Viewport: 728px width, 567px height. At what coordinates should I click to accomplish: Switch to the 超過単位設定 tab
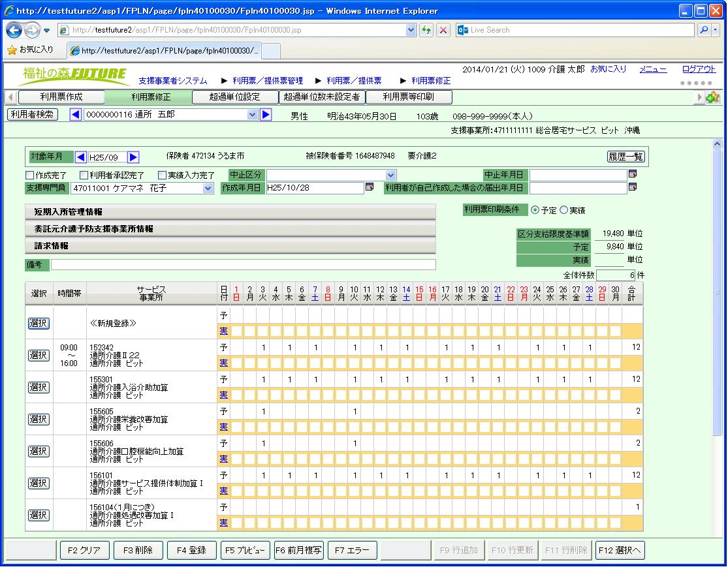coord(234,97)
